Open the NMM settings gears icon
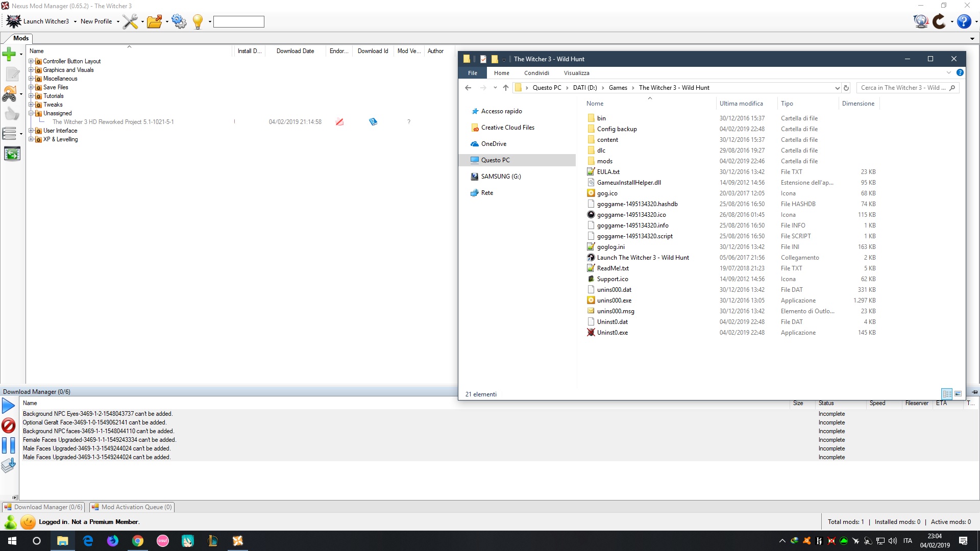 [179, 21]
